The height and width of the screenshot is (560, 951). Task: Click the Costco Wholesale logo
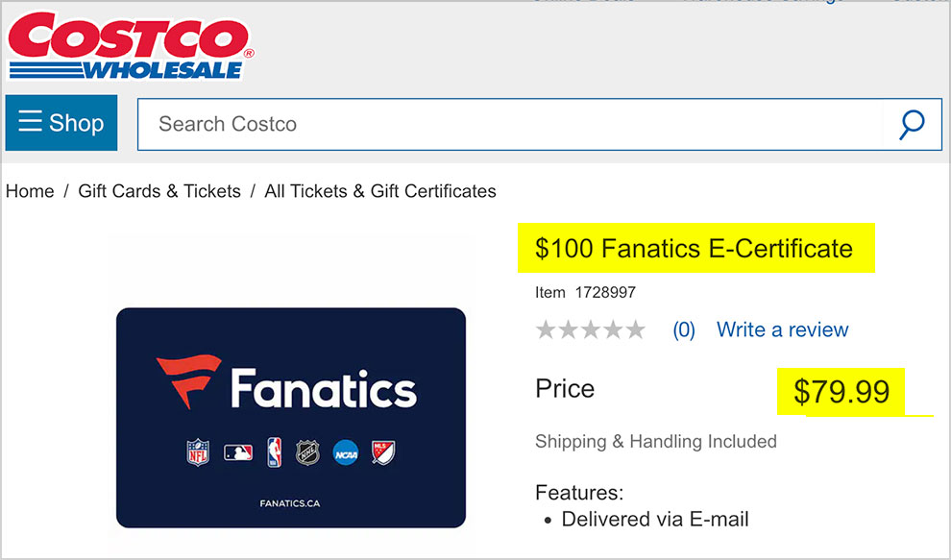pos(130,47)
